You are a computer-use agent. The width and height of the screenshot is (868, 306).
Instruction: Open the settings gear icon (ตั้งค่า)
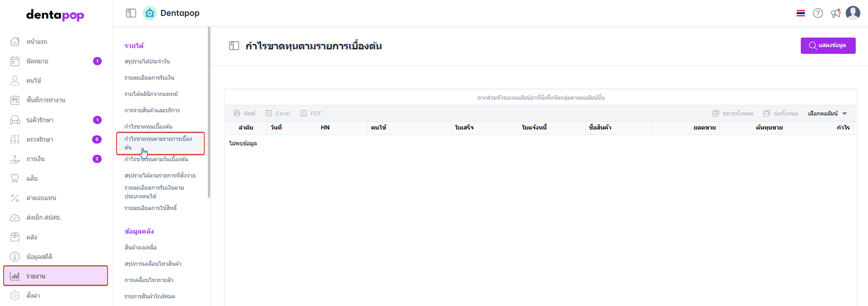tap(15, 295)
